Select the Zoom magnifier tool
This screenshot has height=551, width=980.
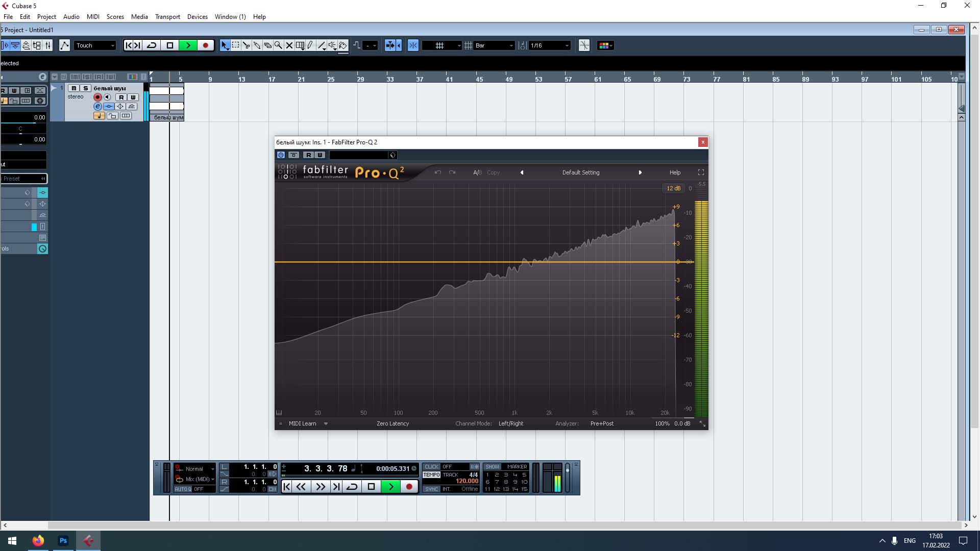278,45
